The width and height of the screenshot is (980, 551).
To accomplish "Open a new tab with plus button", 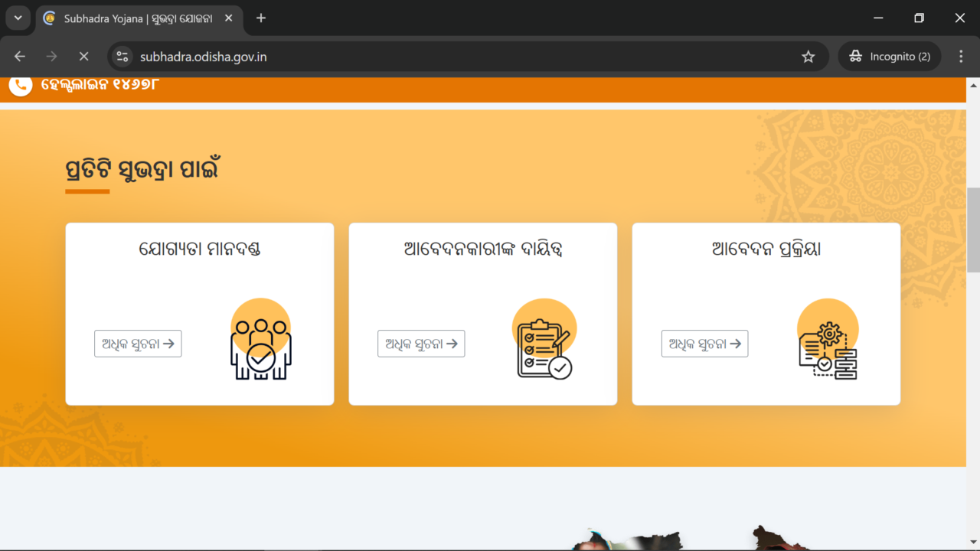I will (261, 18).
